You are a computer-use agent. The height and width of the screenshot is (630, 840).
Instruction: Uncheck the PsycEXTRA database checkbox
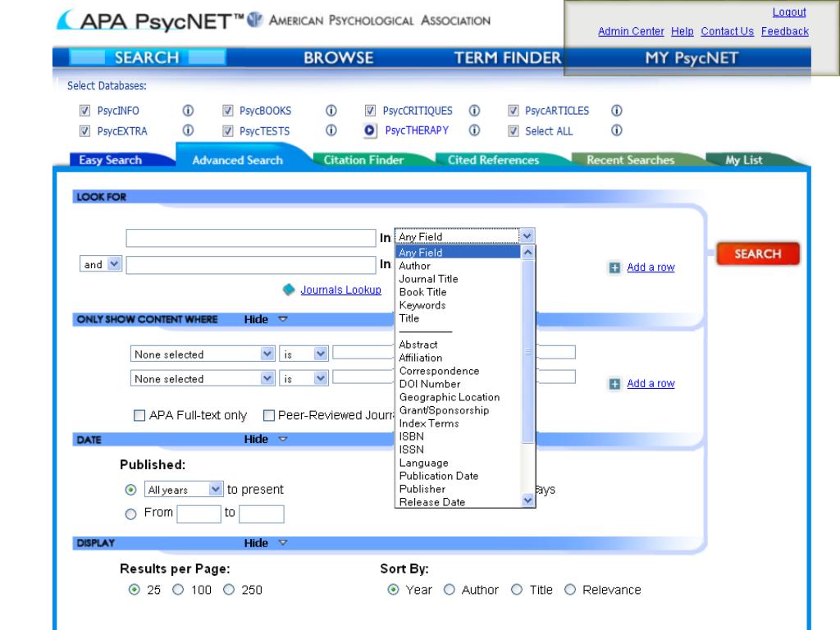pyautogui.click(x=84, y=130)
